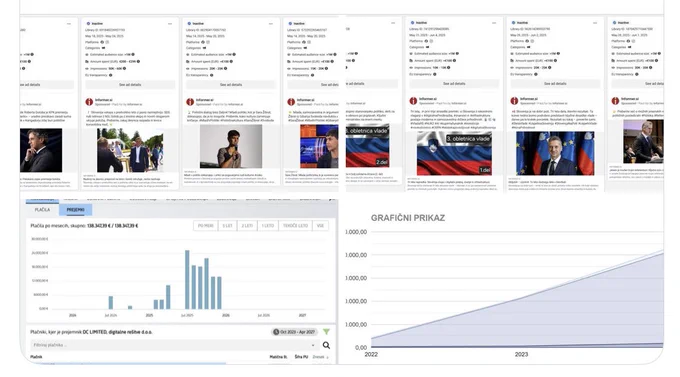Select the 1 LETO time range
This screenshot has width=680, height=377.
pyautogui.click(x=267, y=226)
